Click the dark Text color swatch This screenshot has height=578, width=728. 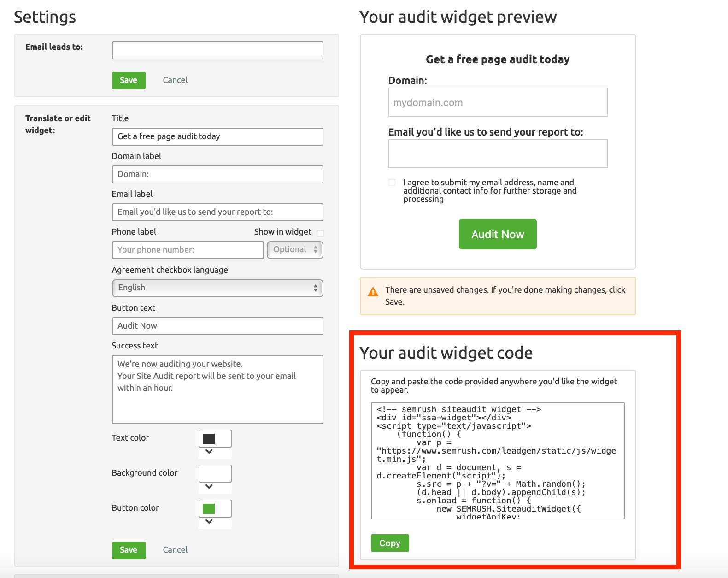[x=209, y=439]
